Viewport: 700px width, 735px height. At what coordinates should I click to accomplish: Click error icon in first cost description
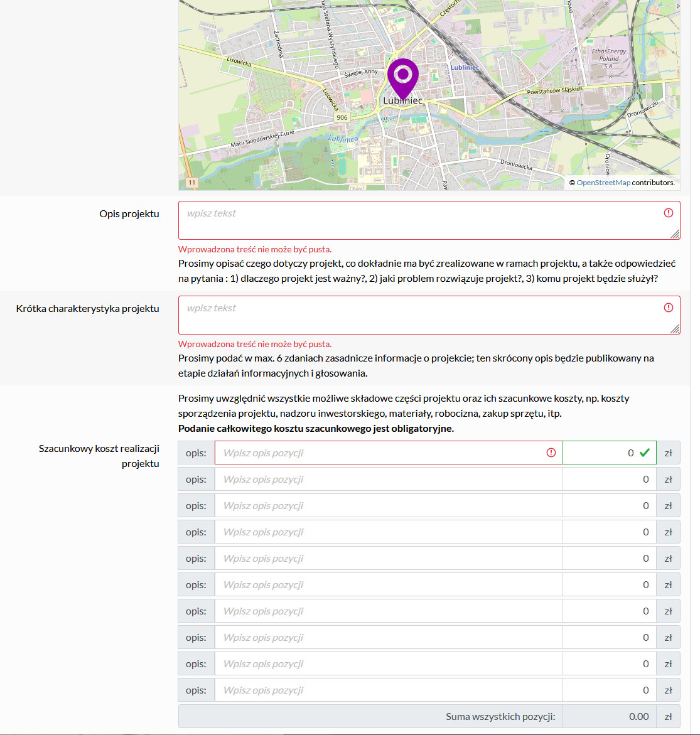(551, 453)
